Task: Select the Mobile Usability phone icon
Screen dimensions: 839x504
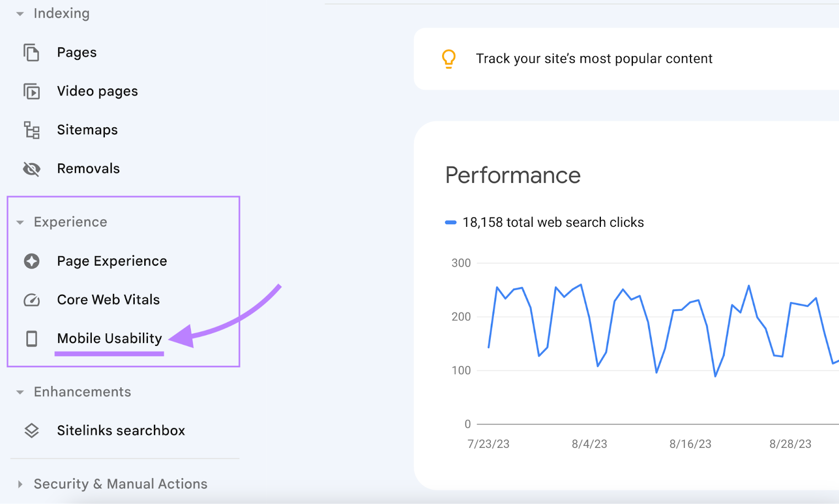Action: (x=31, y=338)
